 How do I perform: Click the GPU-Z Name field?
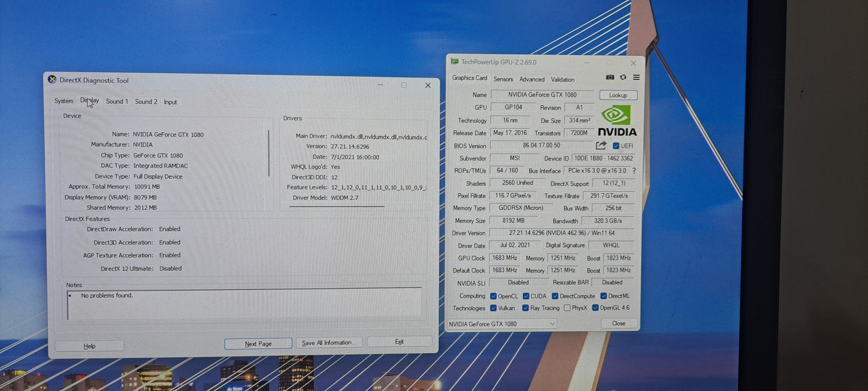pos(542,95)
